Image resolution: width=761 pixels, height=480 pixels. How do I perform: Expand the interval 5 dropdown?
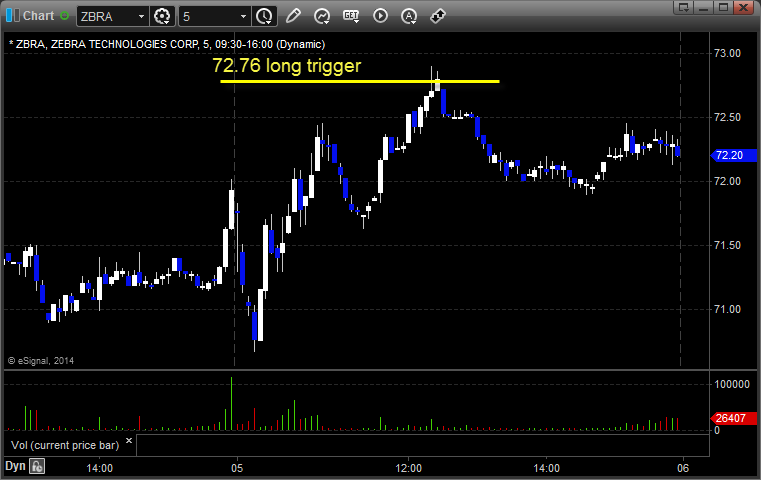[x=244, y=17]
